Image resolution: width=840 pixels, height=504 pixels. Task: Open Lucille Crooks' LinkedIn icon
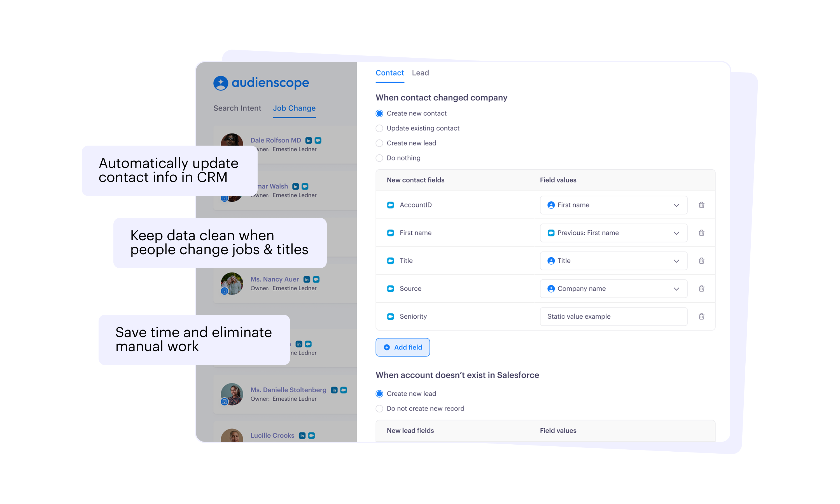[302, 435]
